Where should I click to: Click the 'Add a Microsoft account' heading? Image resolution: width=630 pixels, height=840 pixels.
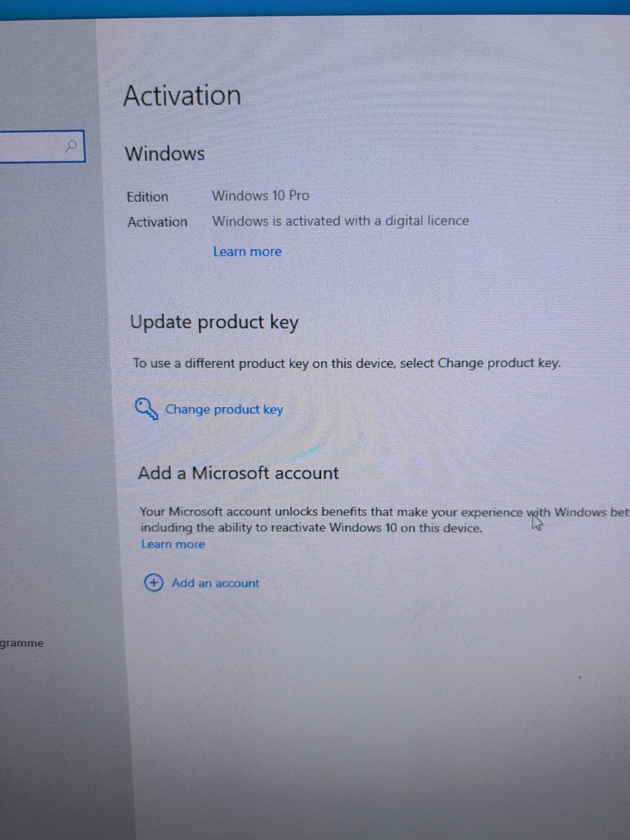238,473
